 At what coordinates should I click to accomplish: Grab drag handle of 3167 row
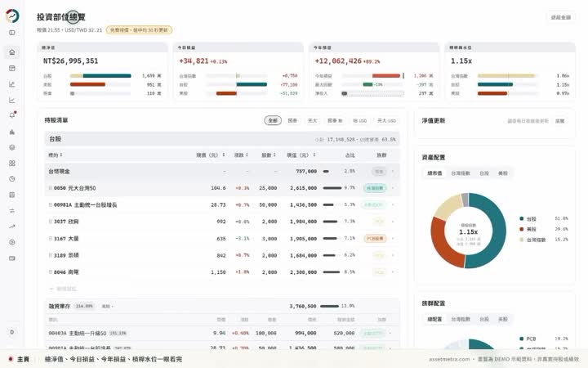[x=50, y=239]
